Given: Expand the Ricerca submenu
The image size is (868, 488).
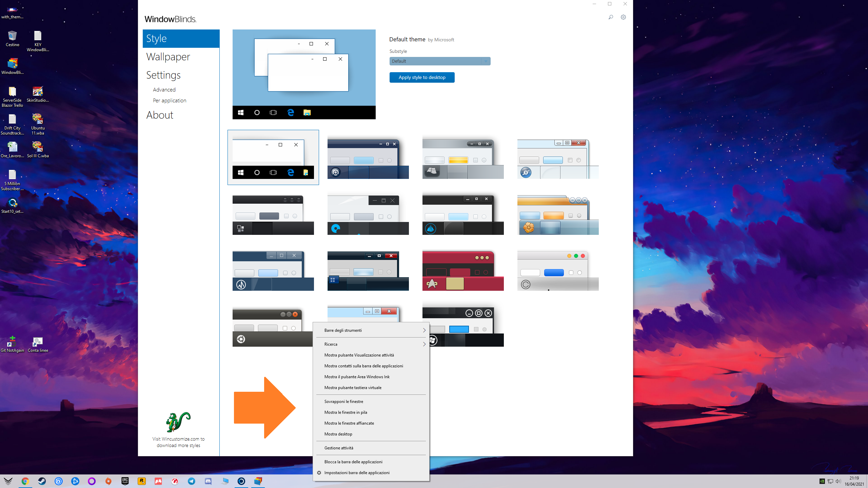Looking at the screenshot, I should [x=371, y=344].
